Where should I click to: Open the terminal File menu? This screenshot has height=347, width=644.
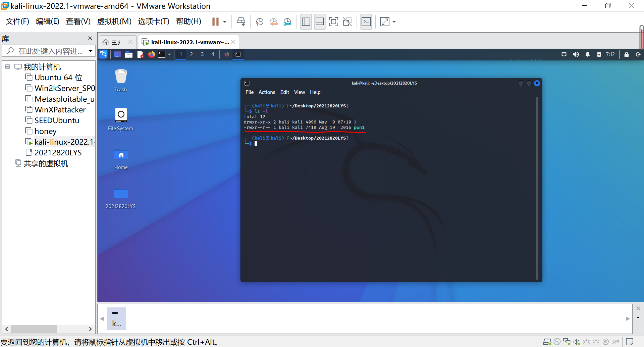click(x=250, y=92)
